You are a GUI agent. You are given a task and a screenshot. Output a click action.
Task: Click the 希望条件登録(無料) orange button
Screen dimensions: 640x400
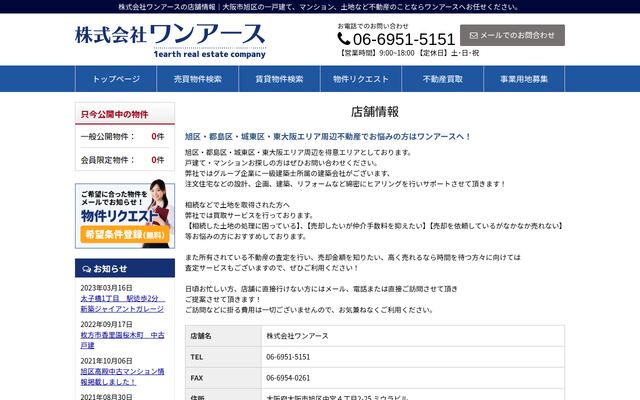[125, 235]
